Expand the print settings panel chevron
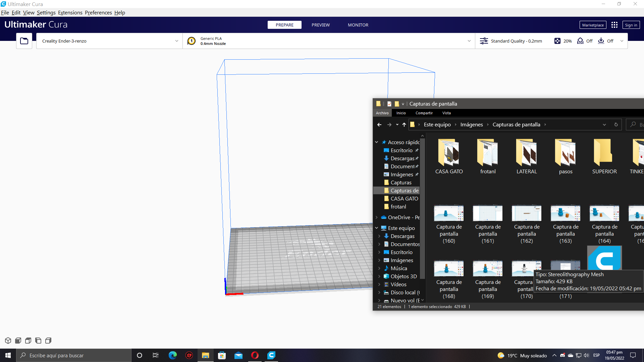Viewport: 644px width, 362px height. 622,41
